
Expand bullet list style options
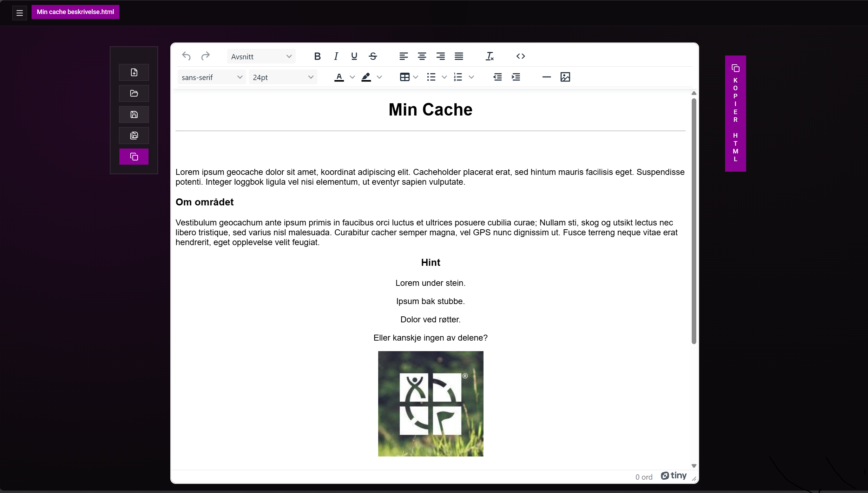click(x=444, y=77)
